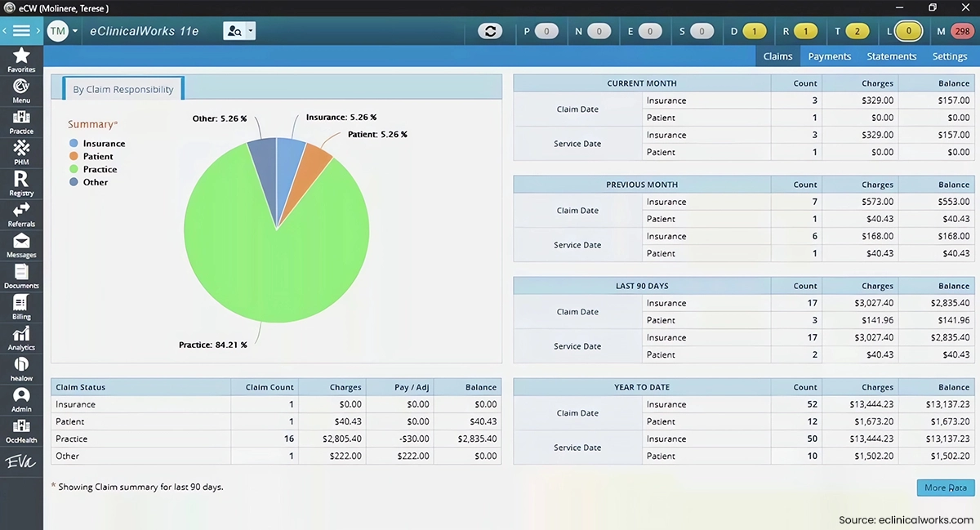Launch the Eva assistant
Image resolution: width=980 pixels, height=530 pixels.
pos(21,462)
